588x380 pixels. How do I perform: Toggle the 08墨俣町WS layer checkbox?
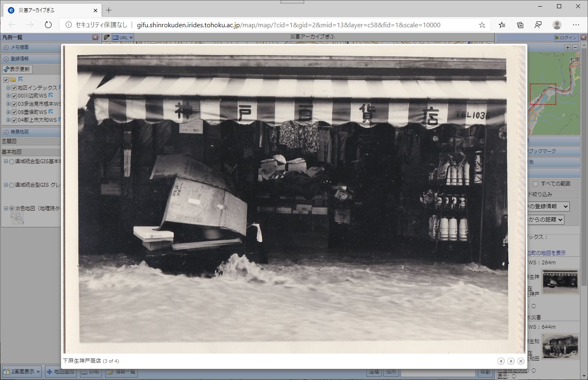14,112
